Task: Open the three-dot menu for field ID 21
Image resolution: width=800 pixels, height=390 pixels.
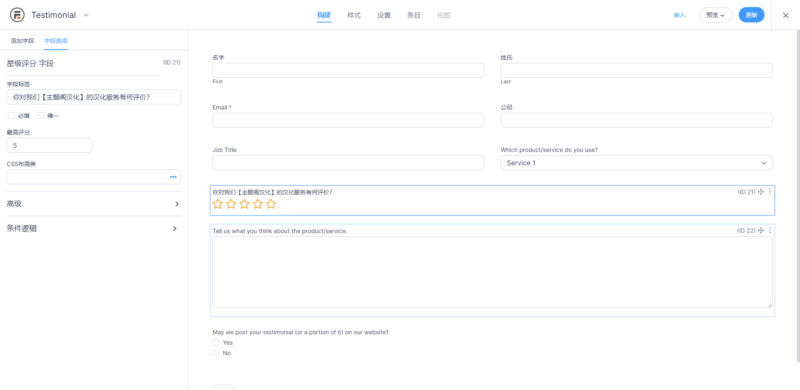Action: click(770, 192)
